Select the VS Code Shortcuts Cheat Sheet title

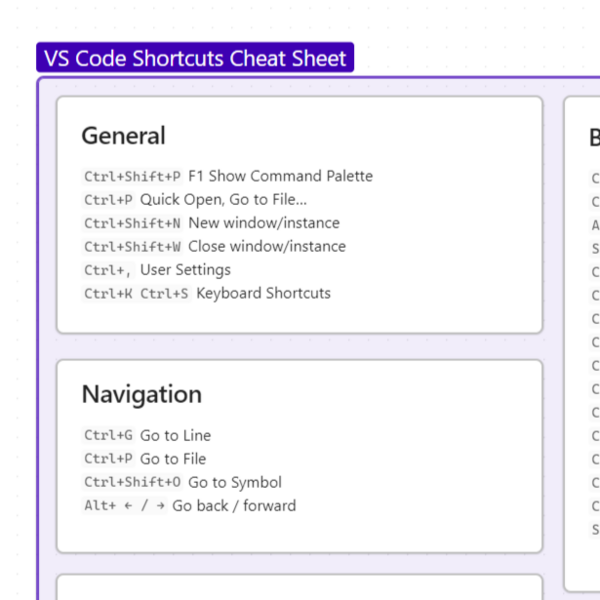pos(195,58)
